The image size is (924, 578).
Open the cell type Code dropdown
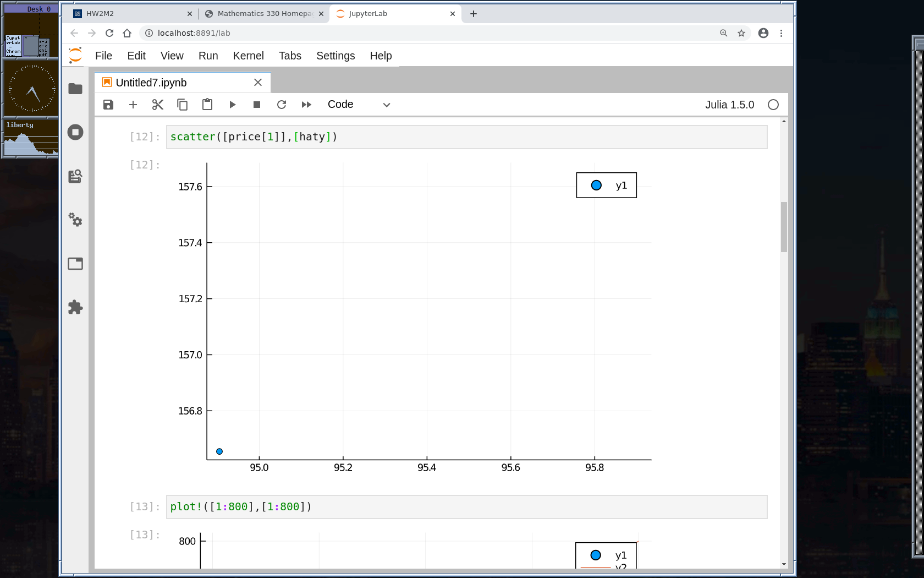point(359,105)
